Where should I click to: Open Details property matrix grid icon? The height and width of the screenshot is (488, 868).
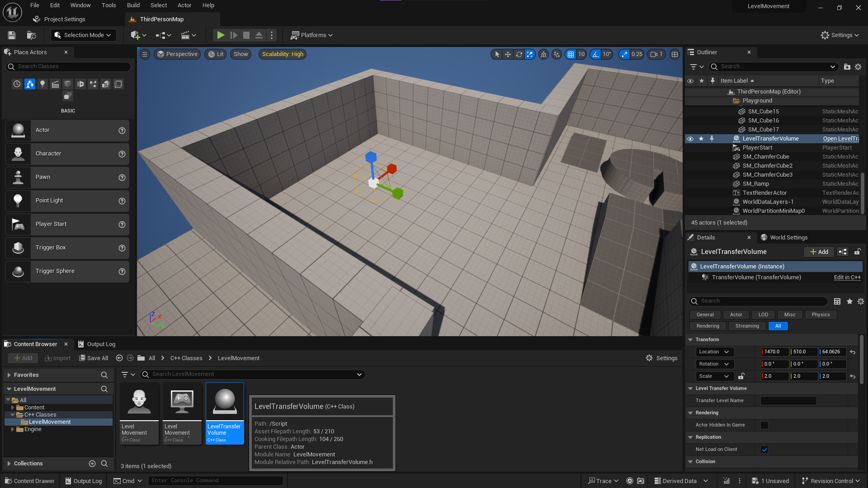pyautogui.click(x=837, y=301)
